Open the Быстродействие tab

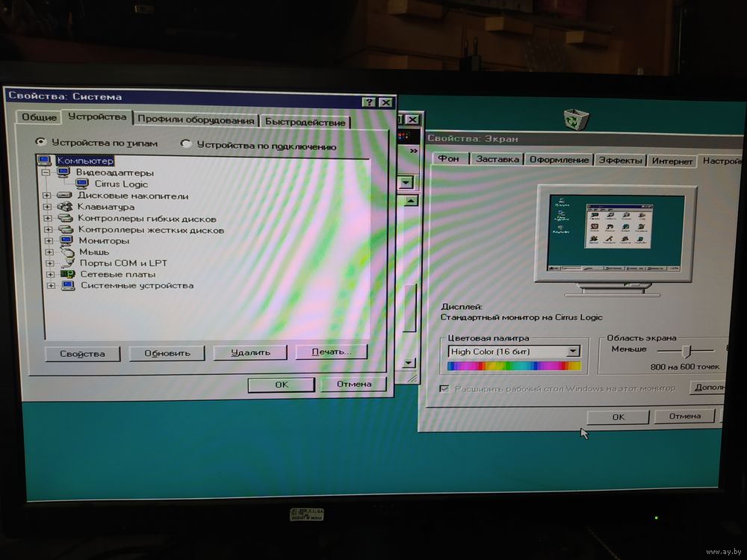coord(305,122)
